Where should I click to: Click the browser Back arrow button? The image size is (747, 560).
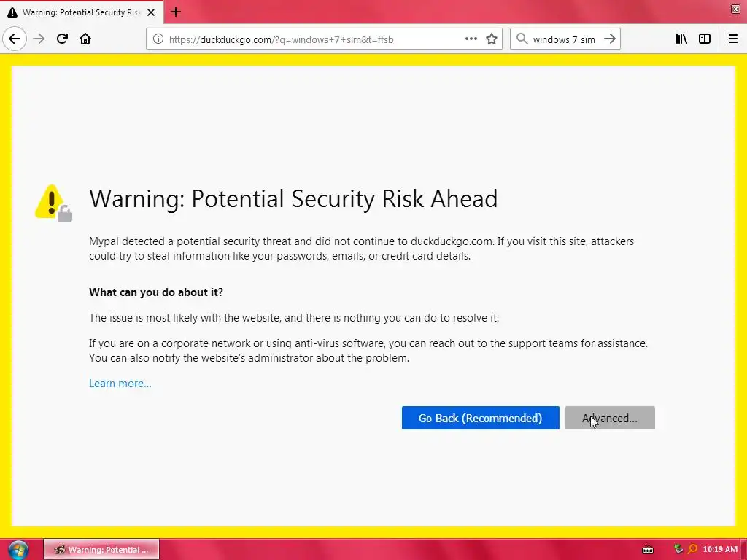[x=15, y=39]
